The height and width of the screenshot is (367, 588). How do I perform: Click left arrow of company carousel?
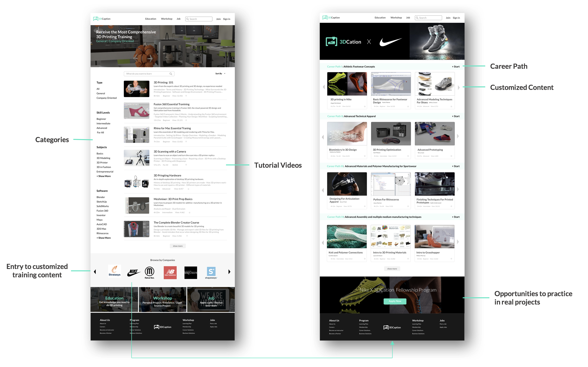(x=95, y=272)
